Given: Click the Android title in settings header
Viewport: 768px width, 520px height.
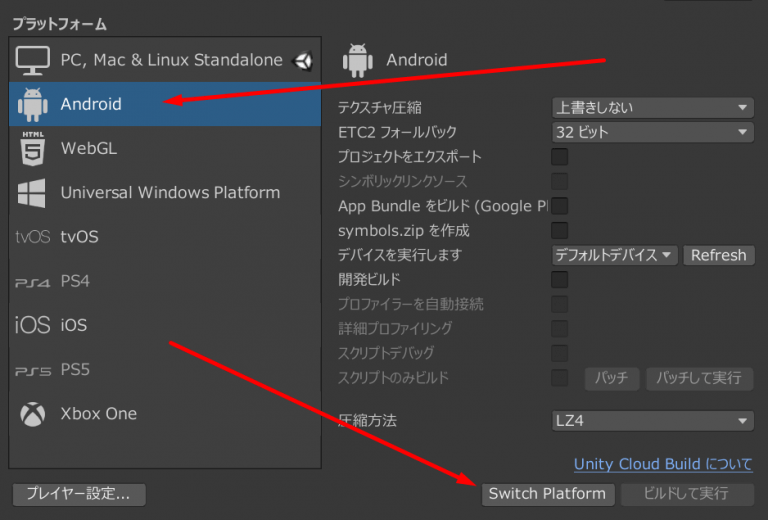Looking at the screenshot, I should point(417,60).
